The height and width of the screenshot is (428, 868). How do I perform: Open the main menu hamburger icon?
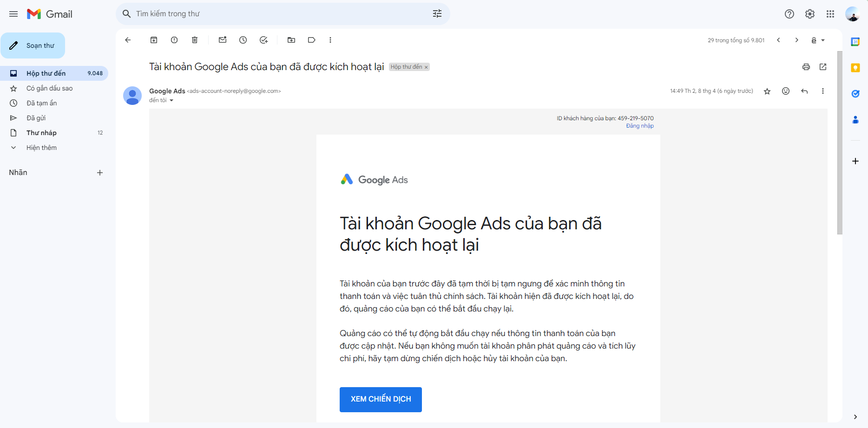13,14
